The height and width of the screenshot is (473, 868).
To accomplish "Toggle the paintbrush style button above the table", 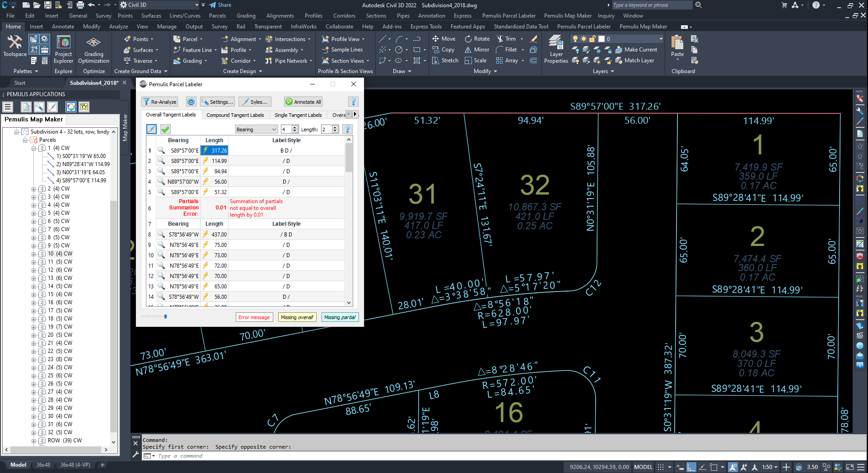I will click(152, 130).
